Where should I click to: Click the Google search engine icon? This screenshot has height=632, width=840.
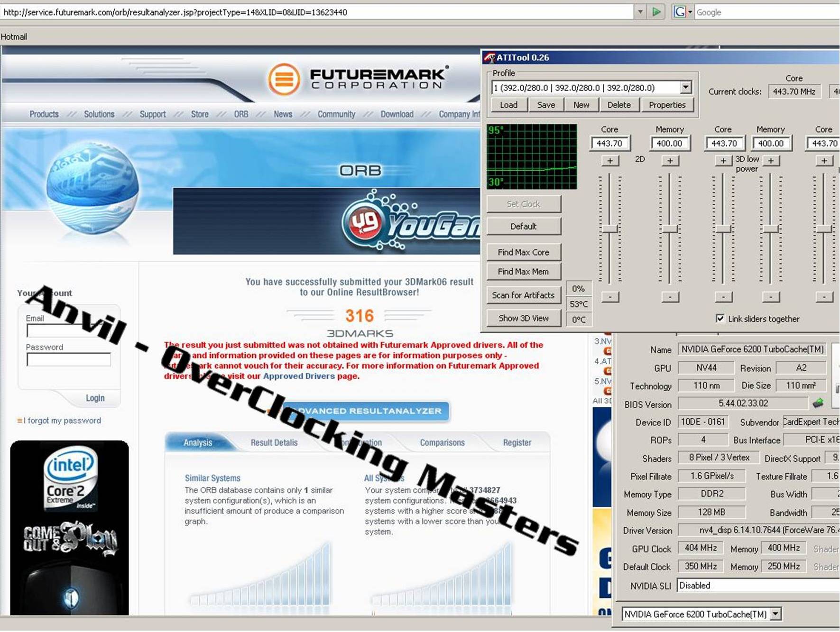[x=679, y=12]
